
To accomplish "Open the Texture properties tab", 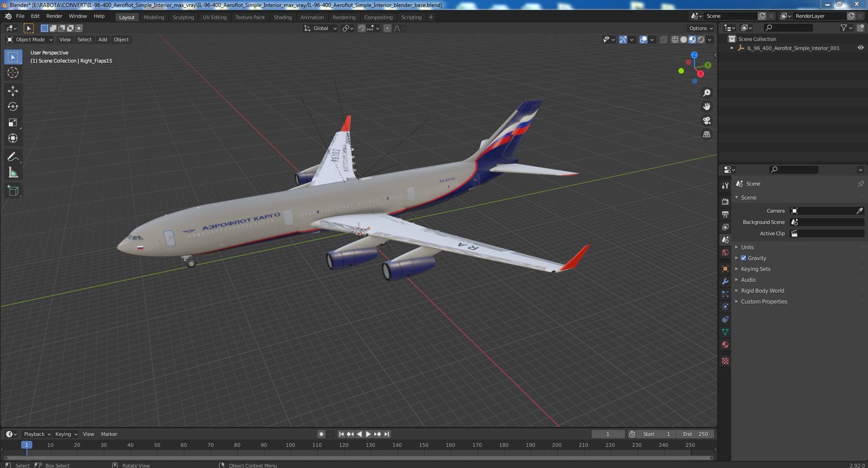I will [725, 361].
